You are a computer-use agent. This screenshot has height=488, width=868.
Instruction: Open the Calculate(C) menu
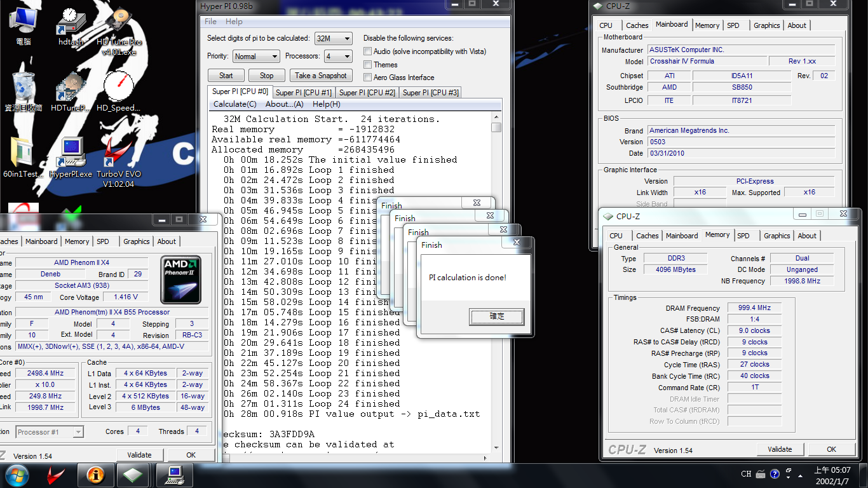click(x=234, y=104)
